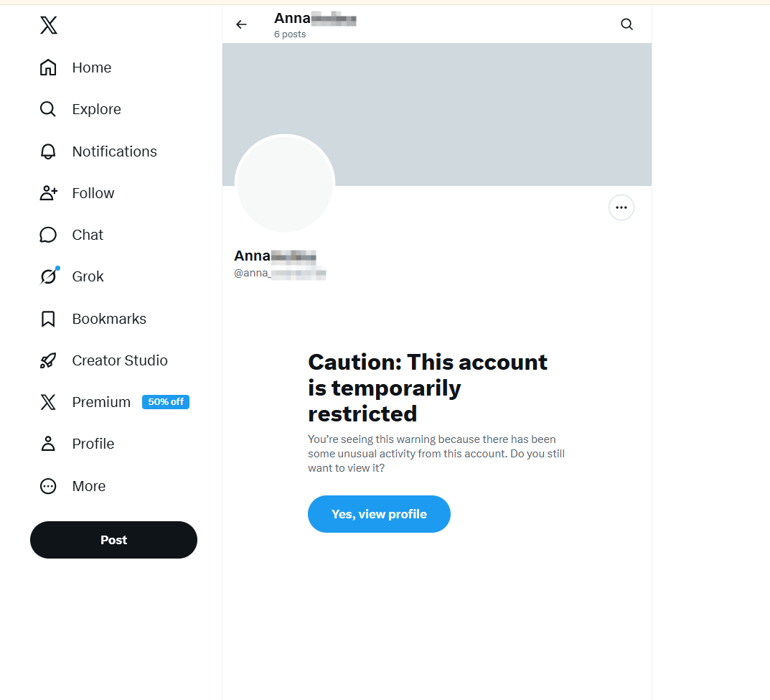The height and width of the screenshot is (700, 770).
Task: Click the back arrow in header
Action: pos(241,24)
